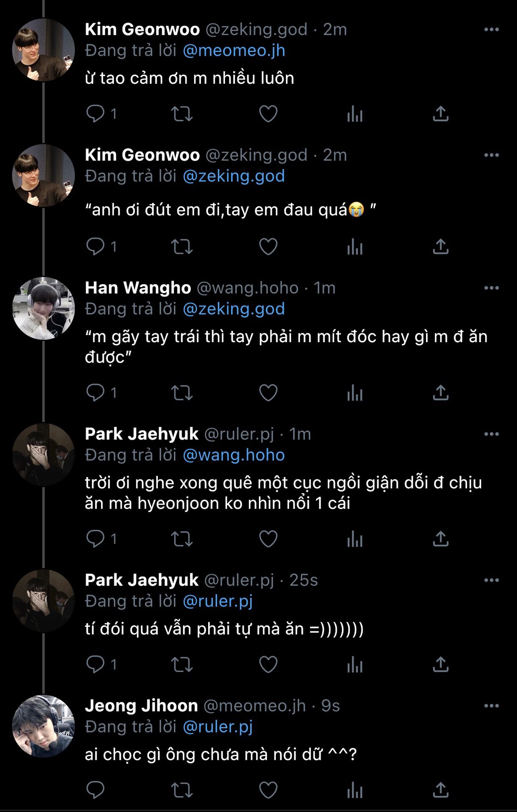Share Han Wangho's tweet
This screenshot has width=517, height=812.
pos(440,393)
